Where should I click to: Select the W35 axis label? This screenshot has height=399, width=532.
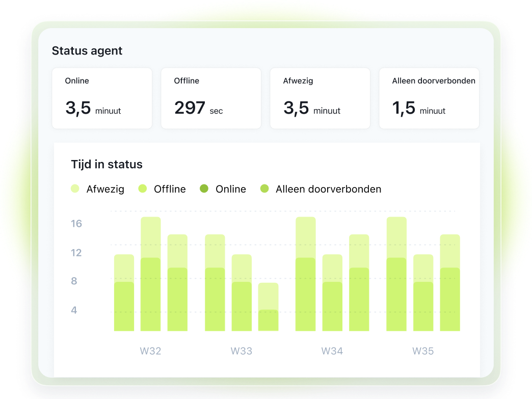(423, 351)
